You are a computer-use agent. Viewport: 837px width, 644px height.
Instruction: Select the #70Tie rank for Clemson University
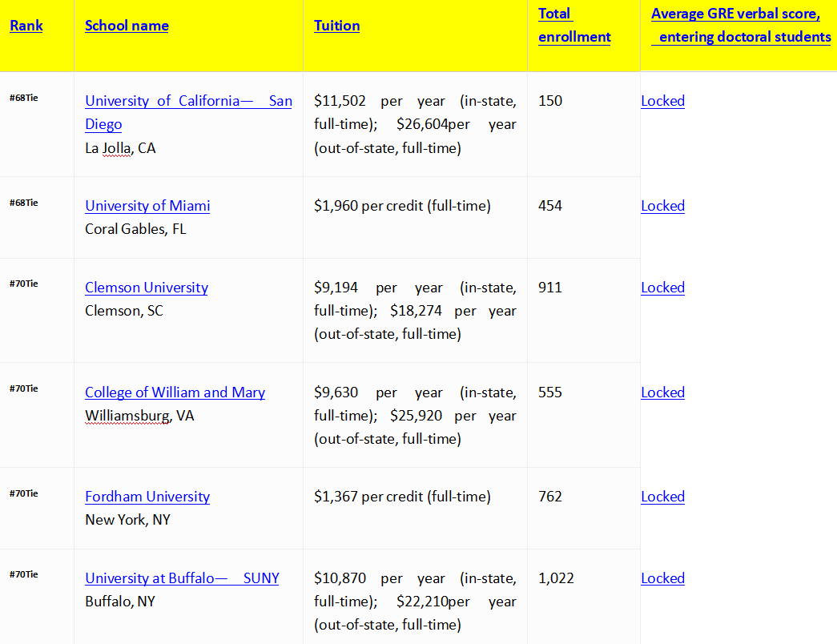[24, 284]
